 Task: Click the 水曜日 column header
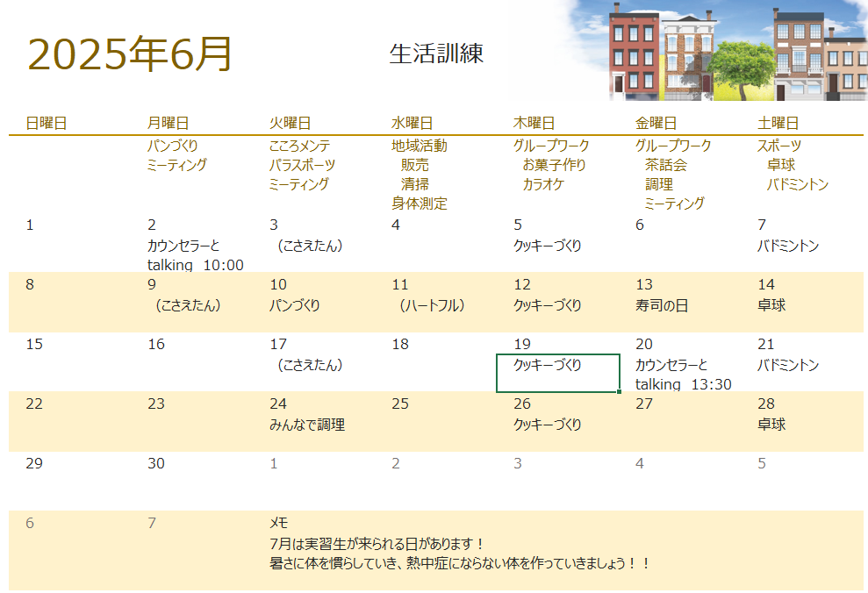pos(412,123)
